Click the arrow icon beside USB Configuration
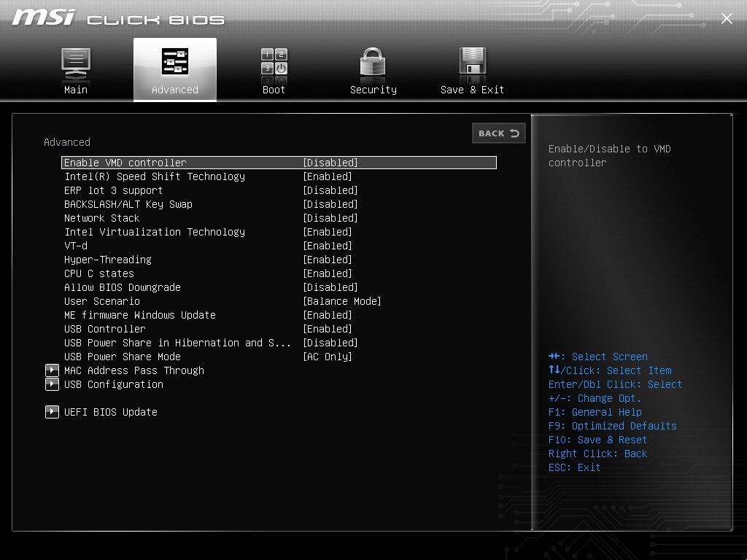747x560 pixels. [52, 384]
